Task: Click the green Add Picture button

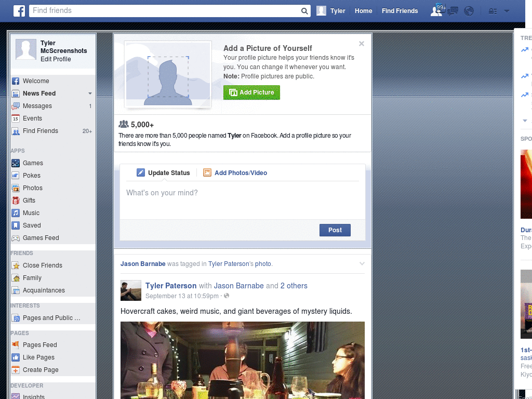Action: point(251,92)
